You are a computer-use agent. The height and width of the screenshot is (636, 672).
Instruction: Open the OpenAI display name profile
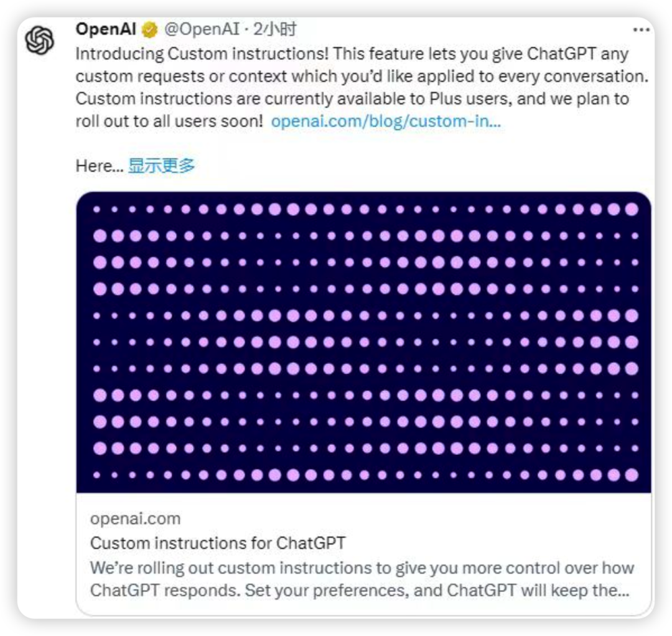point(106,29)
